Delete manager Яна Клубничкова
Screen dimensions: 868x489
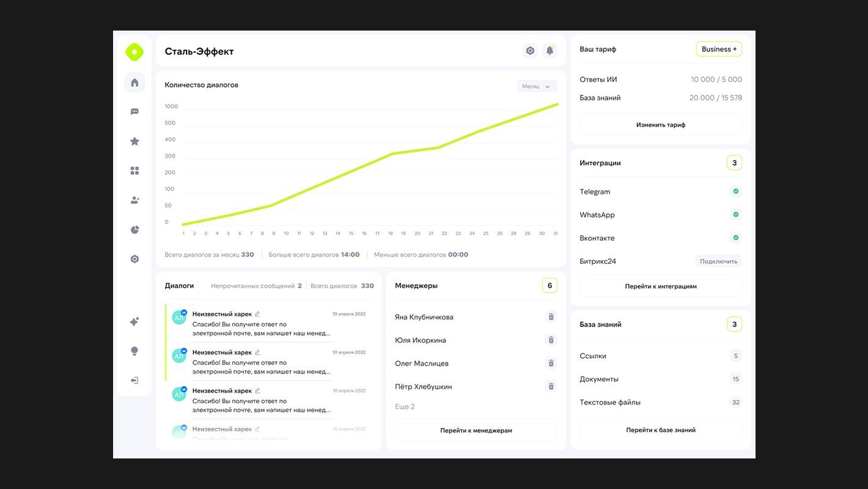pos(551,317)
